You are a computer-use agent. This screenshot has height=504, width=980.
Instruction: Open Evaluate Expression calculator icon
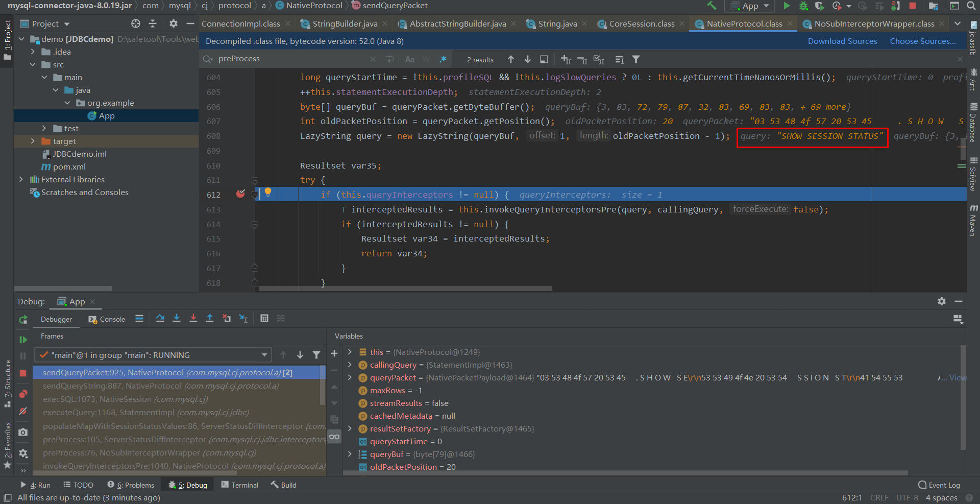tap(264, 319)
